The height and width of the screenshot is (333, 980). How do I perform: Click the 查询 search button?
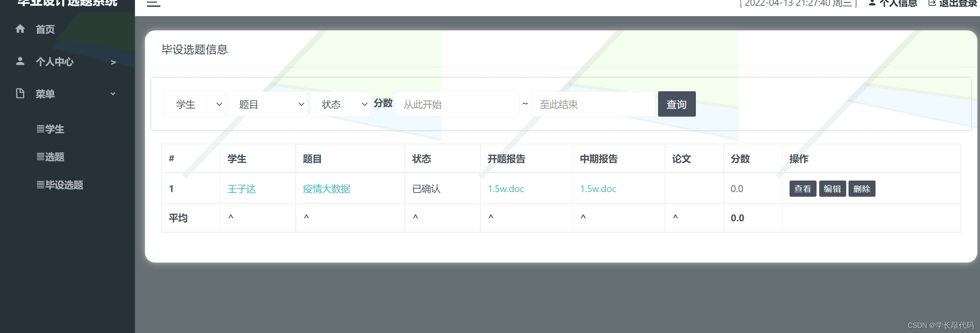677,104
